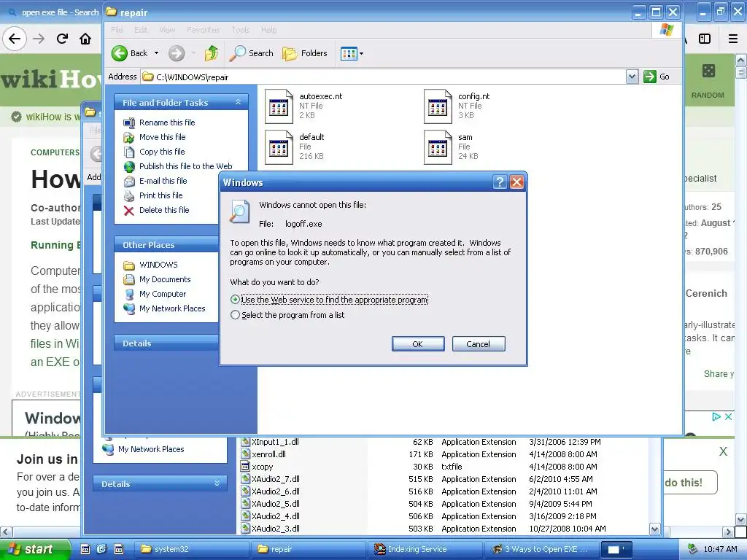
Task: Open Favorites menu in repair window
Action: click(x=204, y=30)
